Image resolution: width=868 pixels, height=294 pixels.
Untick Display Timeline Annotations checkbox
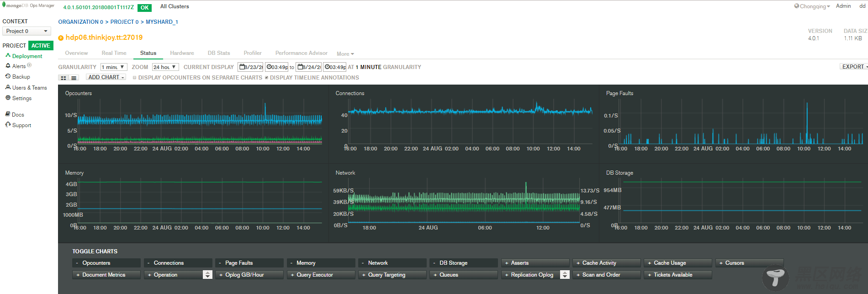click(x=266, y=78)
